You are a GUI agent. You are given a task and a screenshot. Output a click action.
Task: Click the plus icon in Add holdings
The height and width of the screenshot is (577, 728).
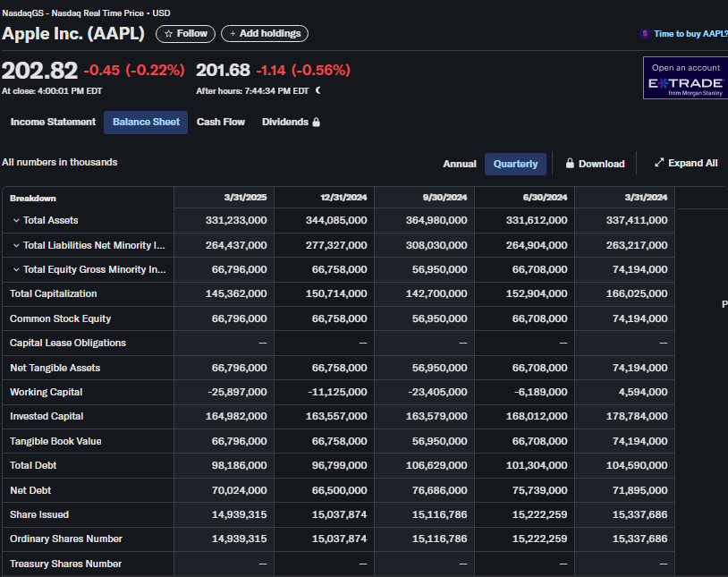click(233, 34)
